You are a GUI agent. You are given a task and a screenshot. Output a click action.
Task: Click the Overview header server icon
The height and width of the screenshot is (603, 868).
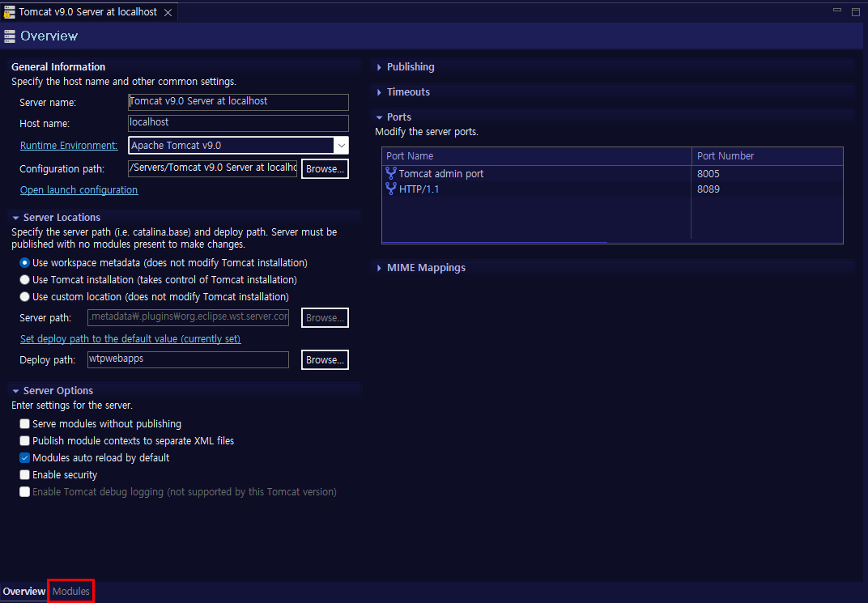pyautogui.click(x=10, y=36)
